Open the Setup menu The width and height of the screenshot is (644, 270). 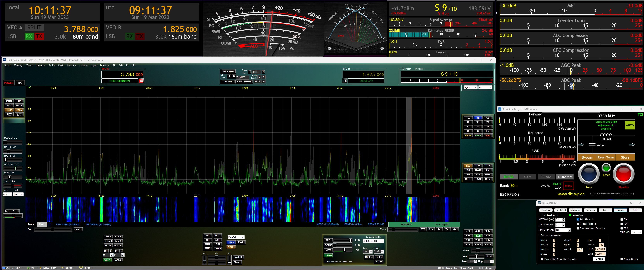click(x=7, y=65)
